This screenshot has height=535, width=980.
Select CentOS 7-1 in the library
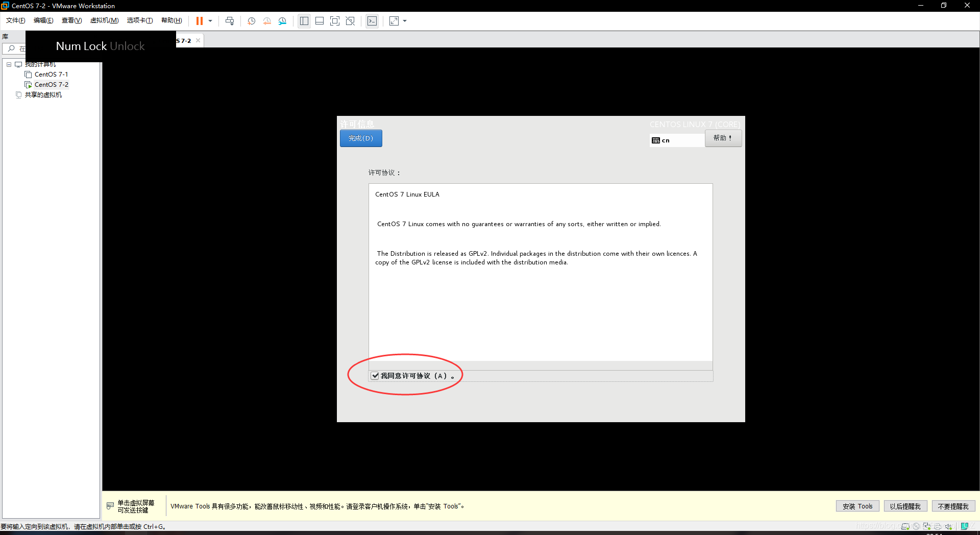[x=51, y=75]
